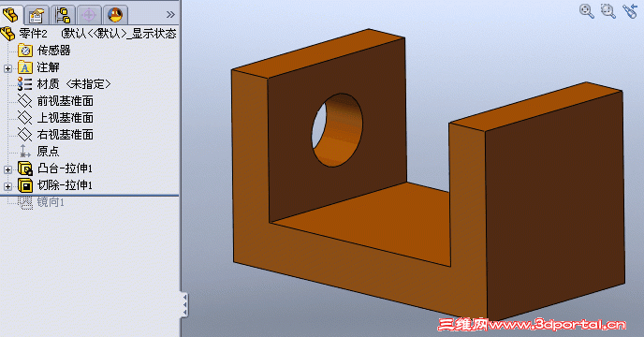Click the Zoom to Area icon
644x337 pixels.
607,11
